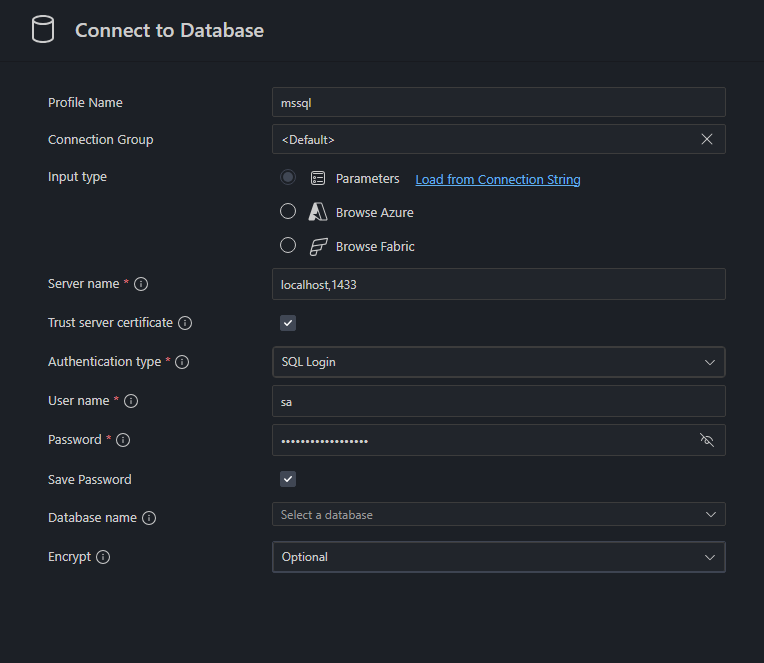Click the Encrypt label text

[69, 557]
